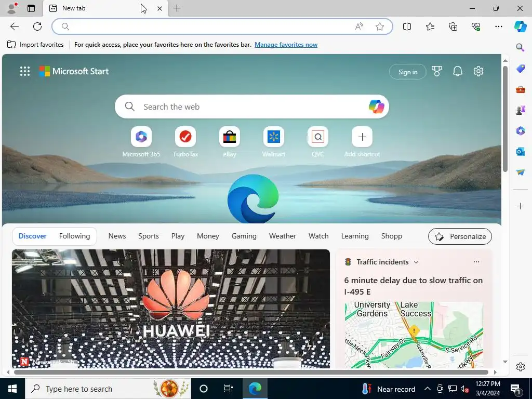Open the sidebar Games chess icon
This screenshot has height=399, width=532.
tap(520, 110)
